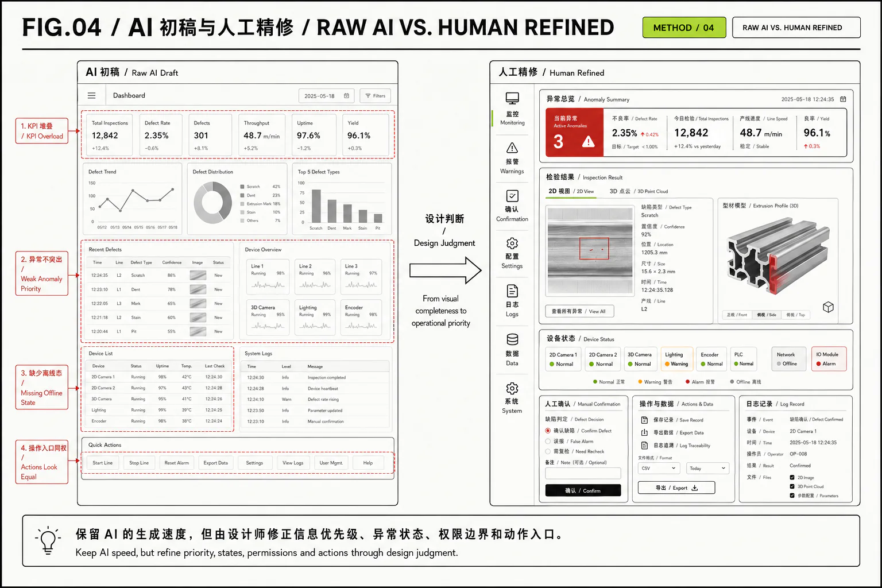882x588 pixels.
Task: Click the Export Data quick action button
Action: coord(216,463)
